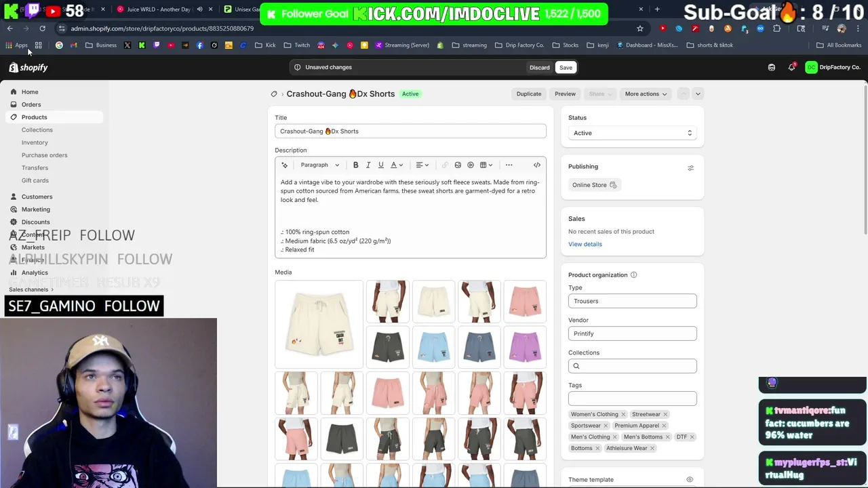Remove the Premium Apparel tag
Viewport: 868px width, 488px height.
664,426
